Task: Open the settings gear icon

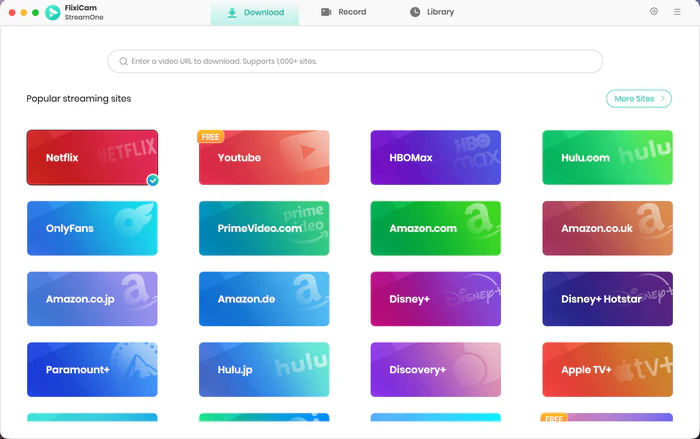Action: point(654,12)
